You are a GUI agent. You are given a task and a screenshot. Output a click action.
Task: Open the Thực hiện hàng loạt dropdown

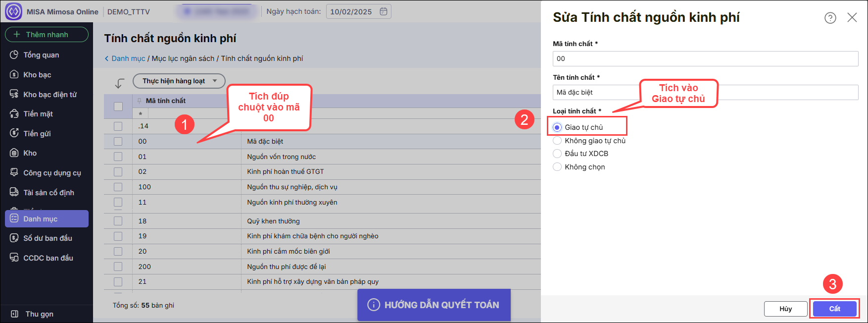click(x=179, y=81)
